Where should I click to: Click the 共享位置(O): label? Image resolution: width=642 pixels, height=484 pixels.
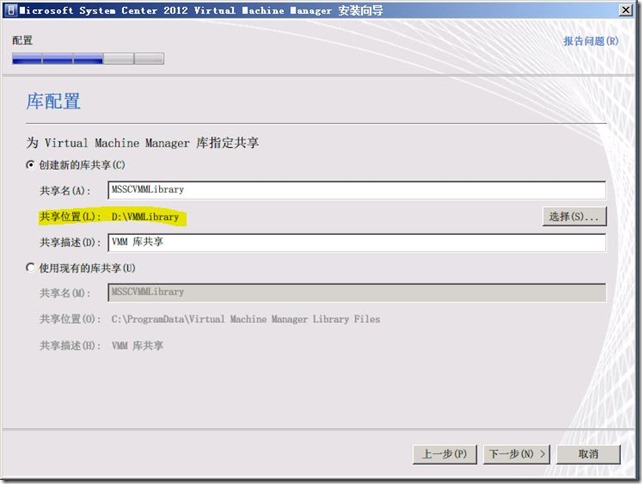pyautogui.click(x=70, y=319)
